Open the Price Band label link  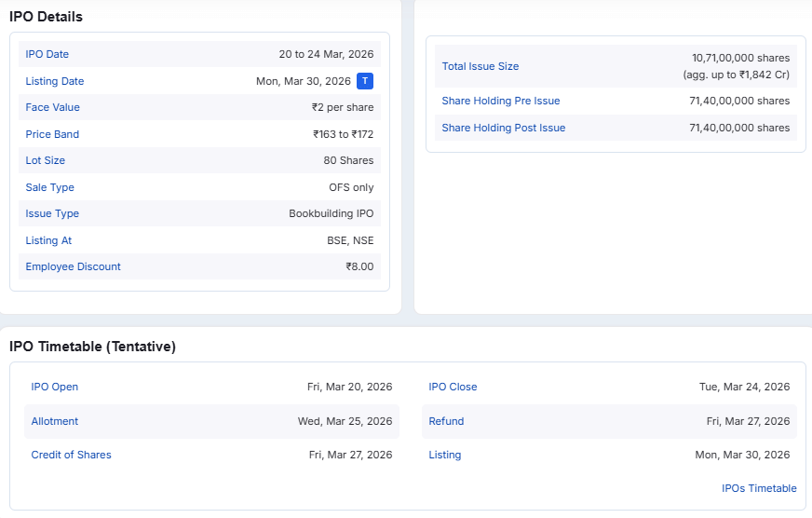coord(52,134)
